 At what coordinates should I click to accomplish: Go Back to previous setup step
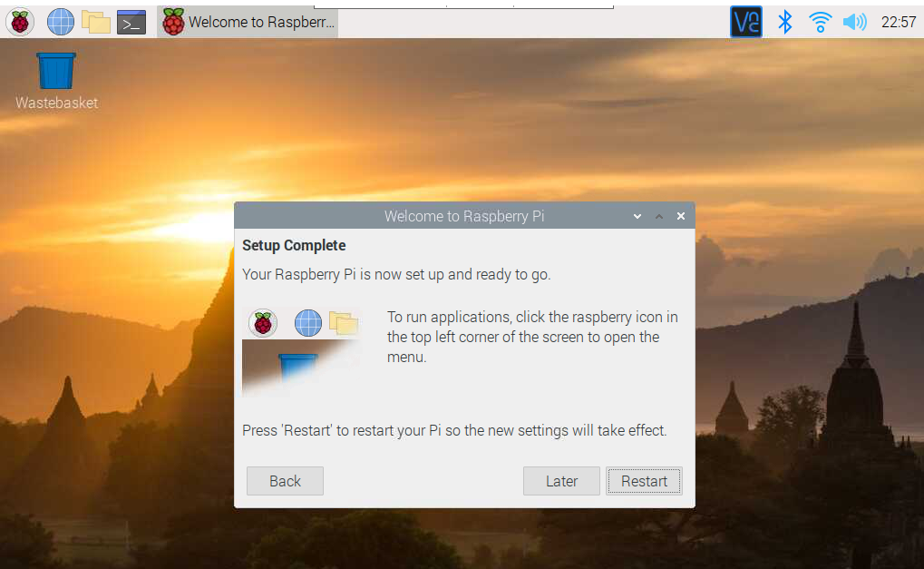(x=285, y=480)
